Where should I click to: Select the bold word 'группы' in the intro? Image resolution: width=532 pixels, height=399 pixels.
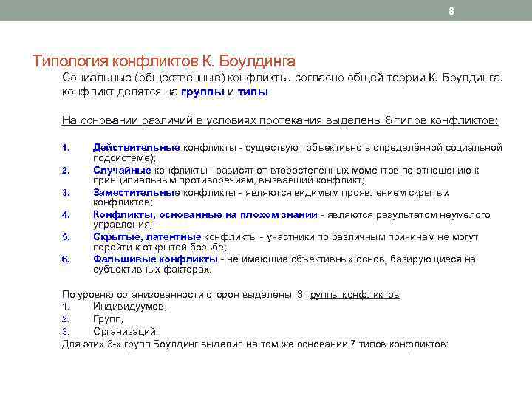pyautogui.click(x=202, y=92)
